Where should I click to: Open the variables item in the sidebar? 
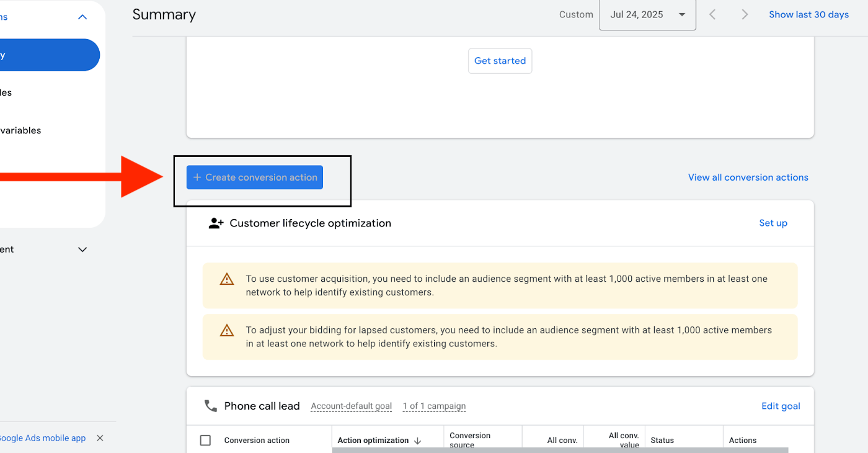coord(20,130)
